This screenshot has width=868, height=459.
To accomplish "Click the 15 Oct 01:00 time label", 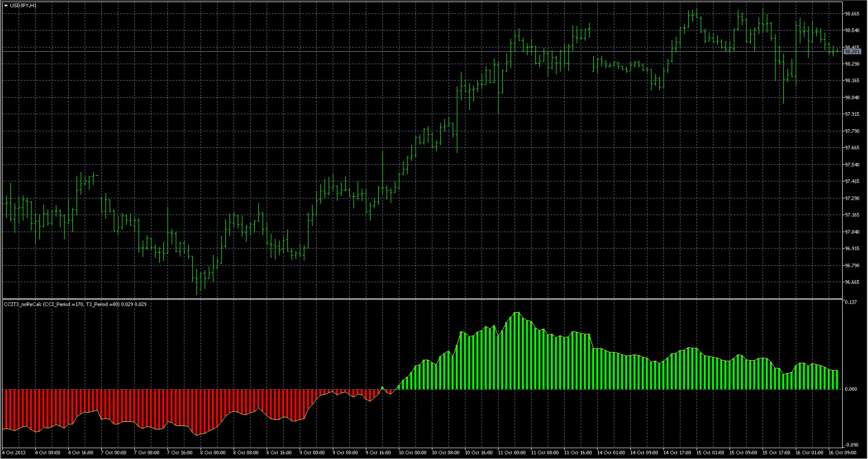I will tap(710, 453).
